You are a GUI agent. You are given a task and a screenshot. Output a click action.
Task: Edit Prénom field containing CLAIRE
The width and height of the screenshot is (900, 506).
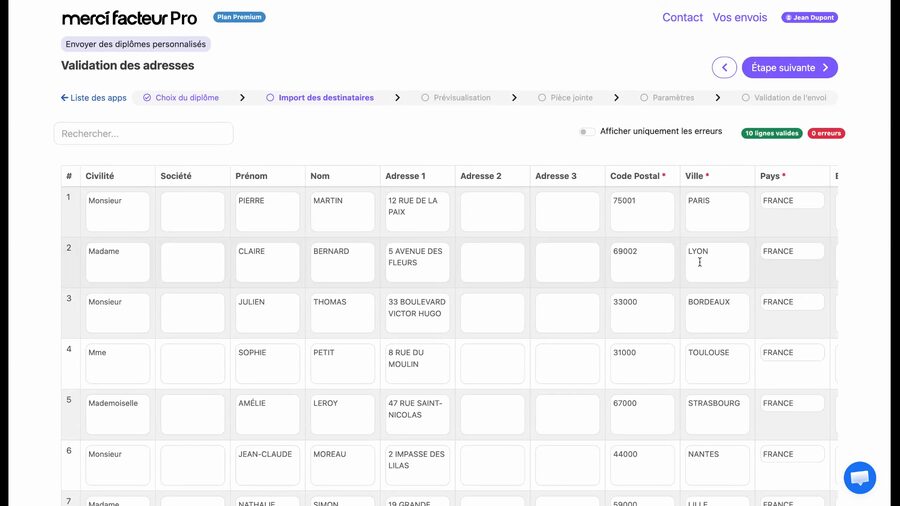pyautogui.click(x=267, y=262)
